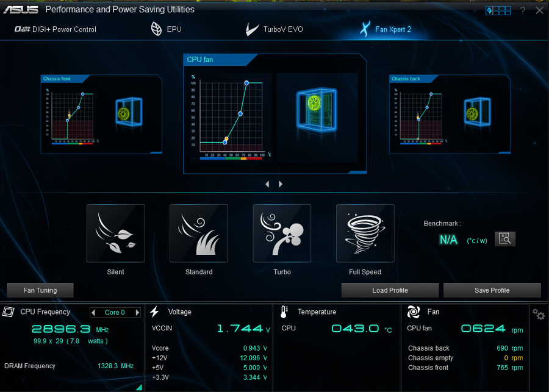
Task: Select the Fan Xpert 2 tab
Action: click(x=386, y=29)
